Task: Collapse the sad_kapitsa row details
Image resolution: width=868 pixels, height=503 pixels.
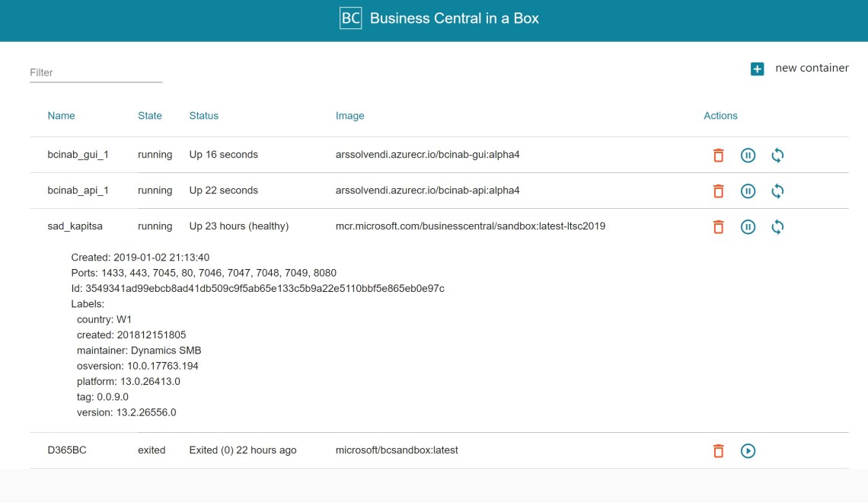Action: (75, 226)
